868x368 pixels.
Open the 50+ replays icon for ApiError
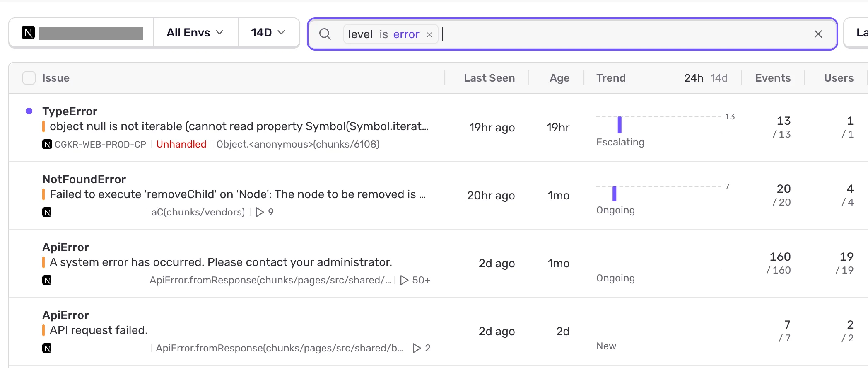point(404,280)
